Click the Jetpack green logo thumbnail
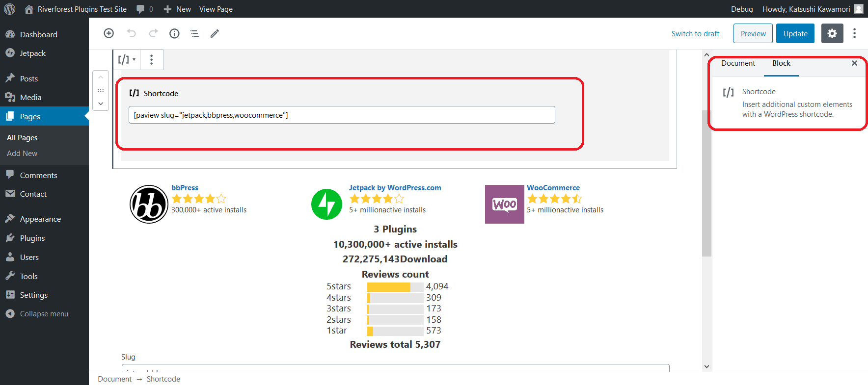This screenshot has width=868, height=385. click(x=326, y=204)
